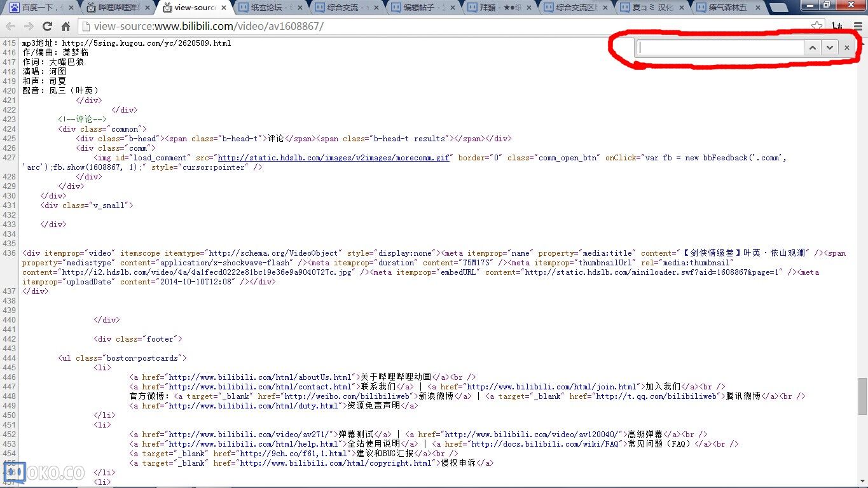Jump to previous match in the find bar
This screenshot has height=488, width=868.
pyautogui.click(x=812, y=48)
